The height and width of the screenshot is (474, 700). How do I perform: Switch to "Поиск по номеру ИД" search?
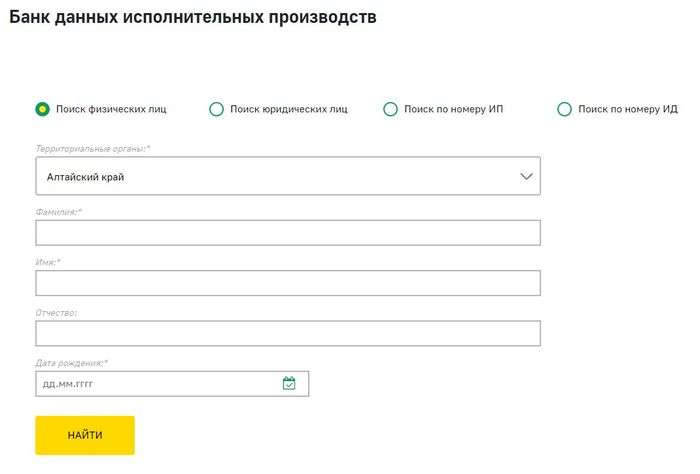[565, 109]
